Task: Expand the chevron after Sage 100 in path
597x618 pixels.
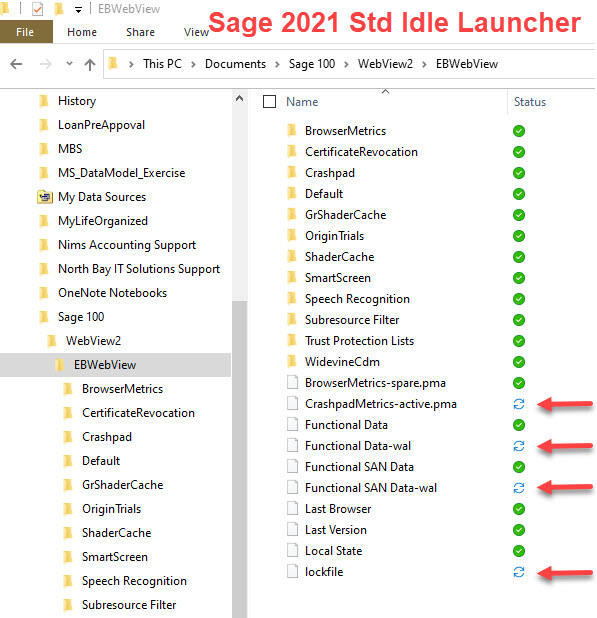Action: tap(346, 64)
